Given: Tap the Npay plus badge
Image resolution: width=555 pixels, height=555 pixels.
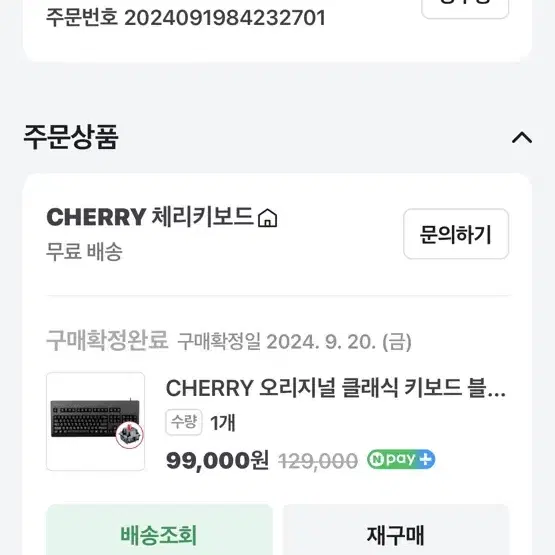Looking at the screenshot, I should 401,459.
